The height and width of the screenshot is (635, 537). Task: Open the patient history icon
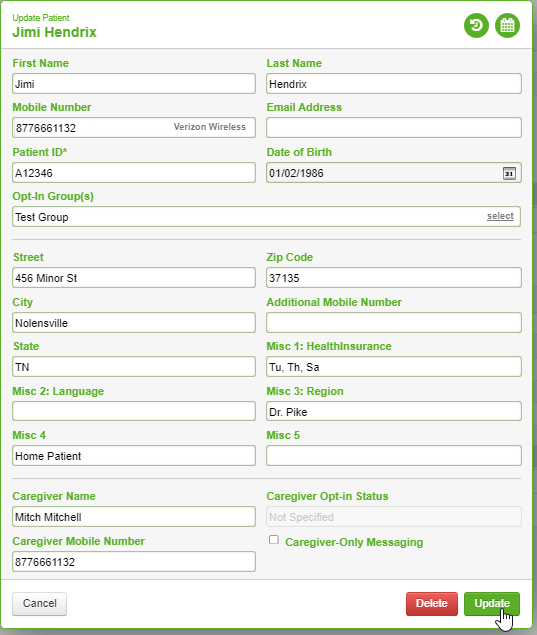[476, 26]
